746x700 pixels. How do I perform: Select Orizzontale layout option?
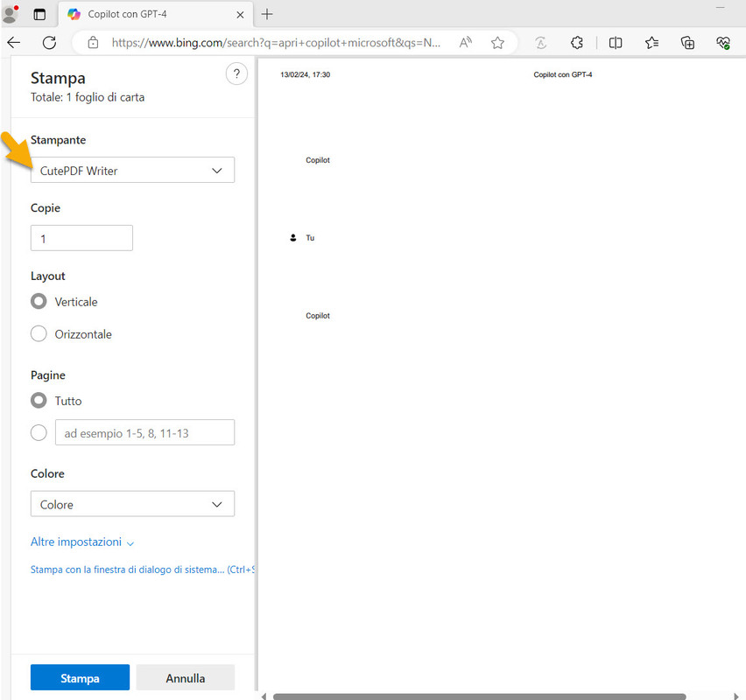tap(39, 334)
